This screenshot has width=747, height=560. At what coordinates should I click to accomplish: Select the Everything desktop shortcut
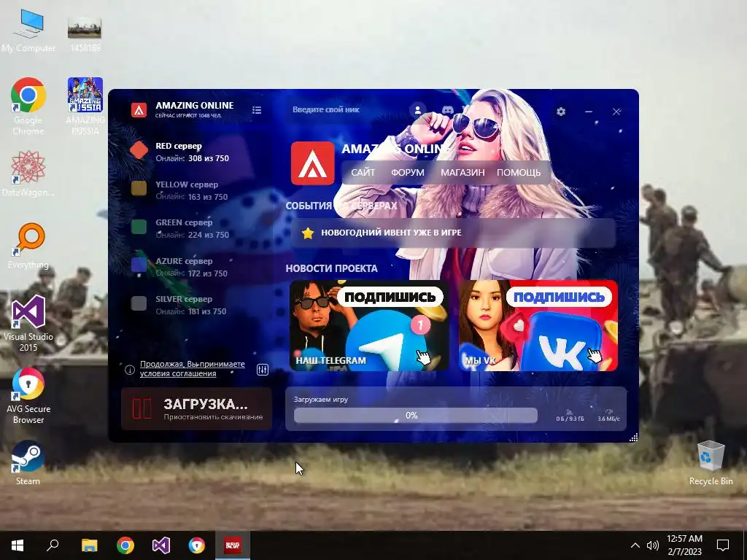tap(28, 246)
